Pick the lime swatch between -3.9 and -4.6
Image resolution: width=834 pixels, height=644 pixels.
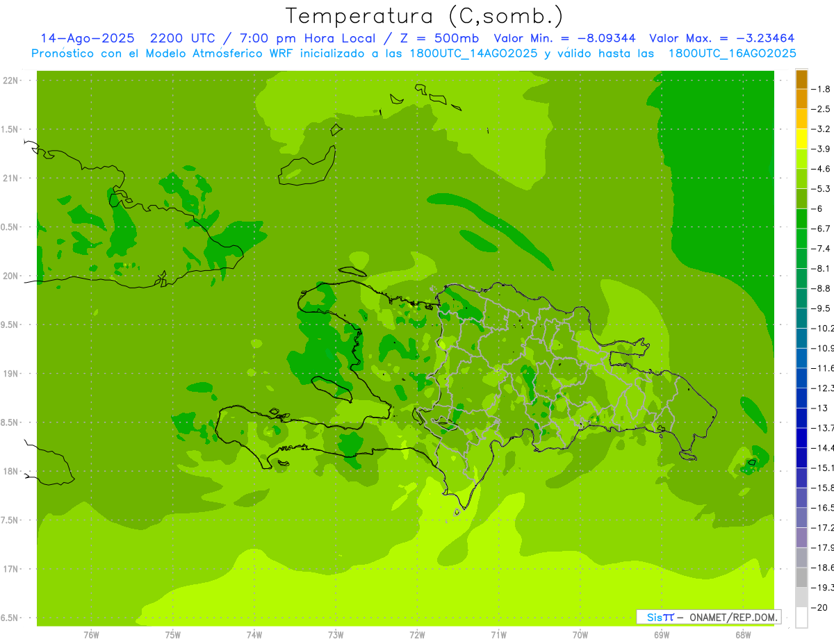[x=801, y=158]
